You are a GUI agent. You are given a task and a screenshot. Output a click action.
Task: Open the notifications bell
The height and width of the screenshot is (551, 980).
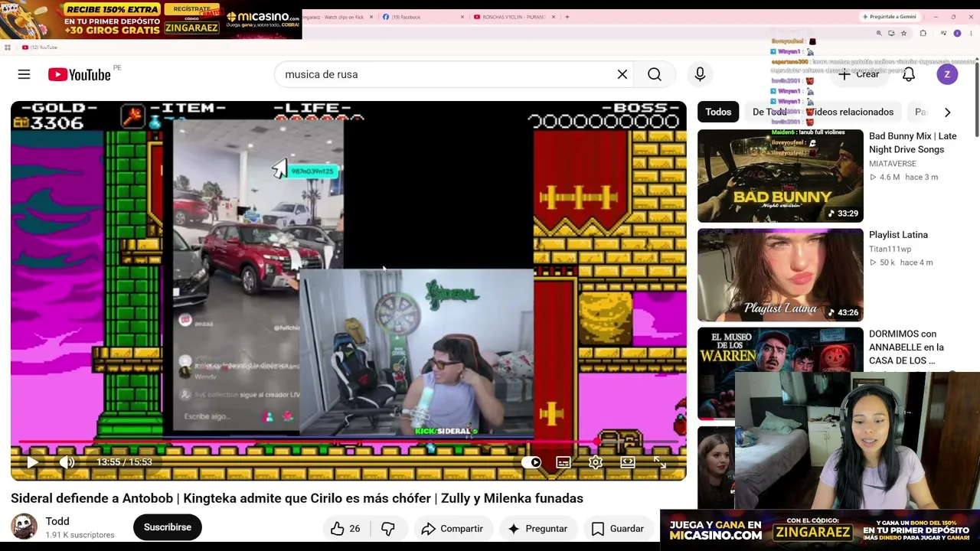(909, 74)
